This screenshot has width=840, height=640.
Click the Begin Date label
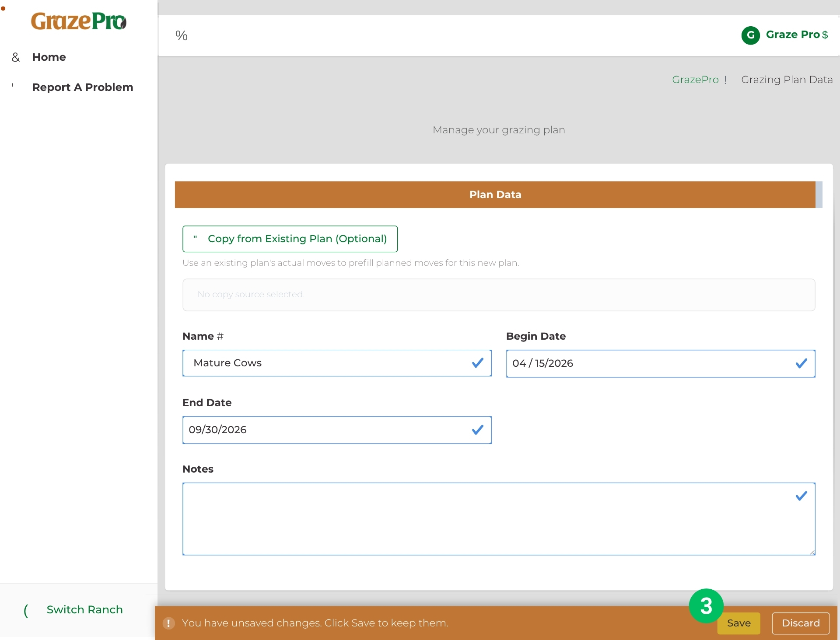click(x=536, y=336)
